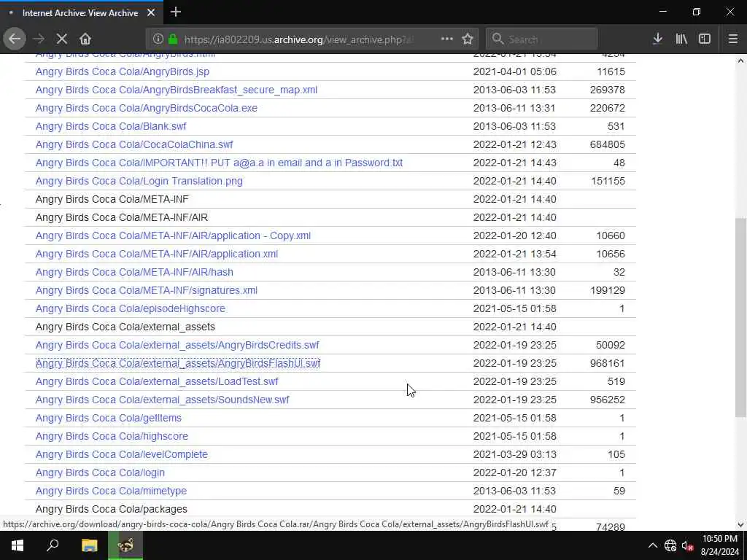
Task: Click the date 2013-06-11 13:31
Action: 514,108
